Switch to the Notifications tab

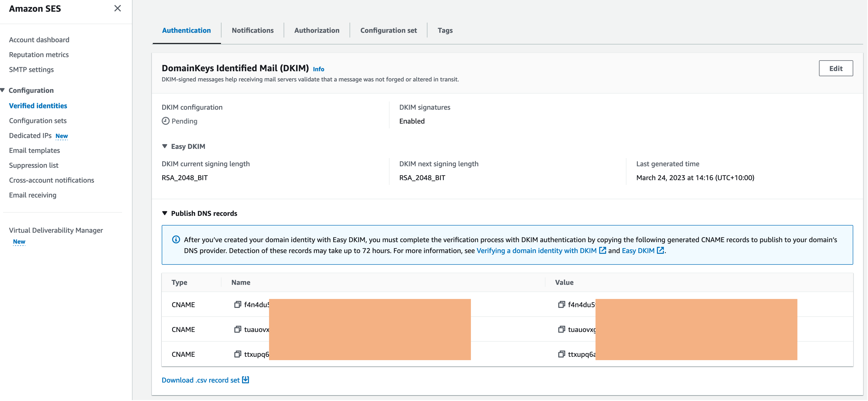pyautogui.click(x=253, y=30)
